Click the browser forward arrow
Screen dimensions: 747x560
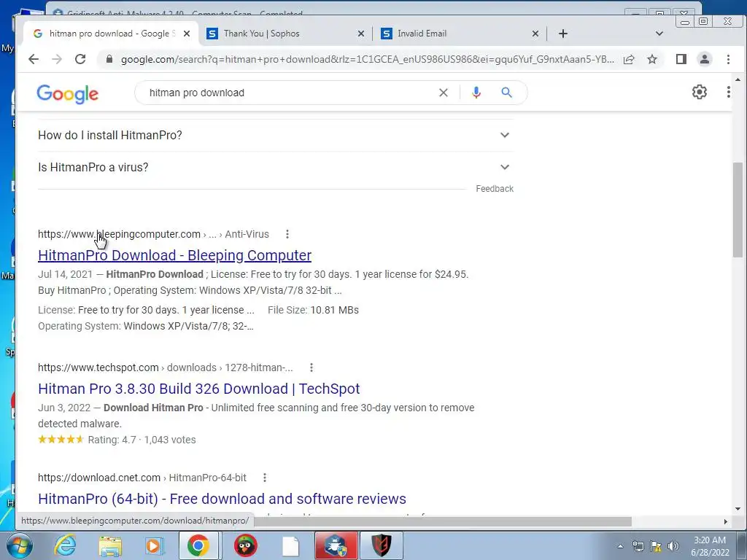57,59
